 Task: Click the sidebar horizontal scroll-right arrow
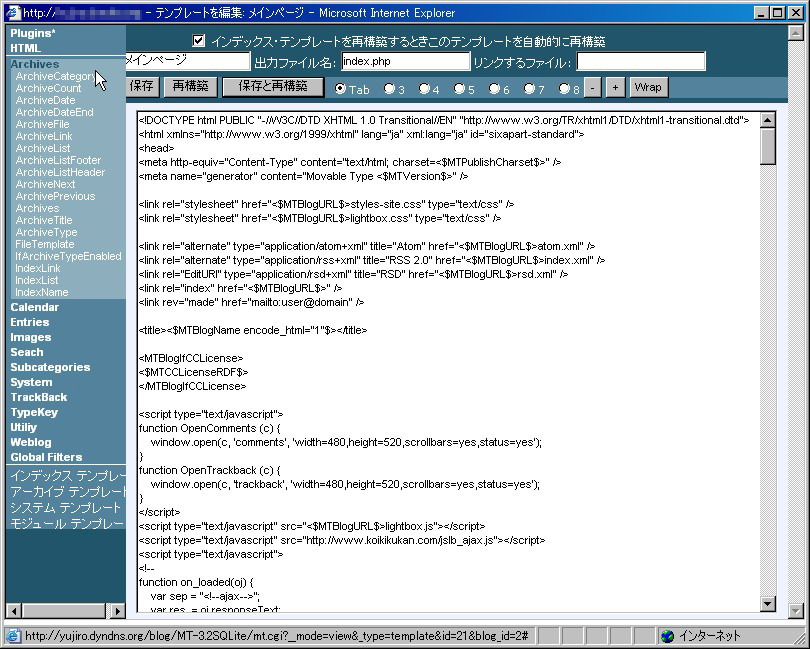[x=118, y=611]
